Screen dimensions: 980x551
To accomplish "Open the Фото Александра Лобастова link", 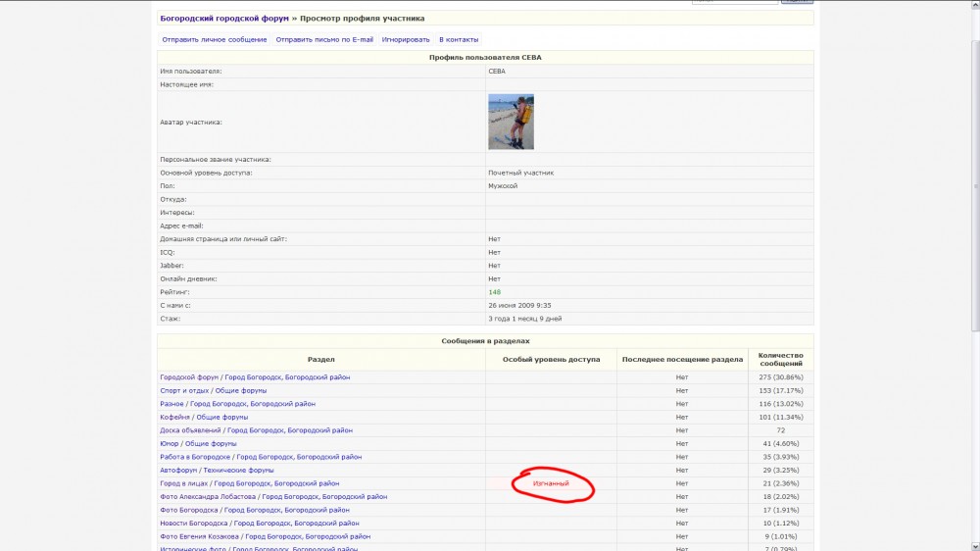I will tap(208, 497).
